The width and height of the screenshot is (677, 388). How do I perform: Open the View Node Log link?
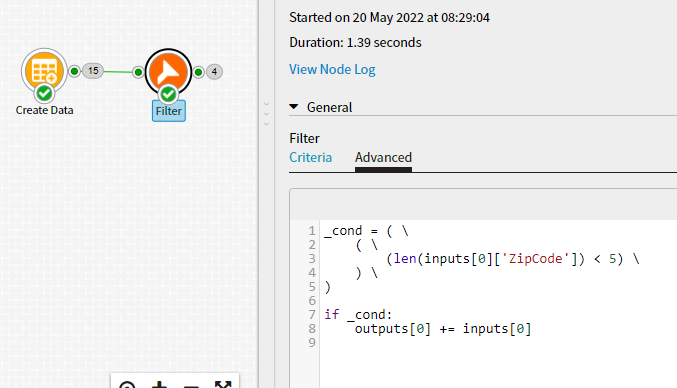click(332, 69)
